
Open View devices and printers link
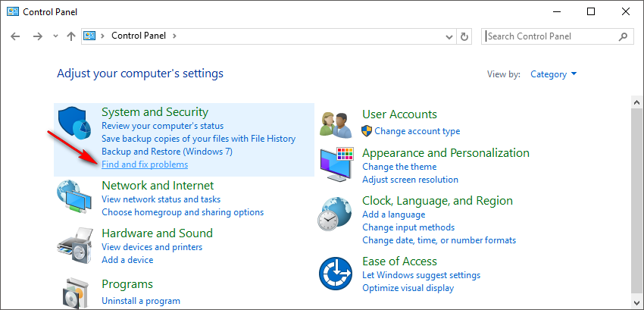(152, 247)
